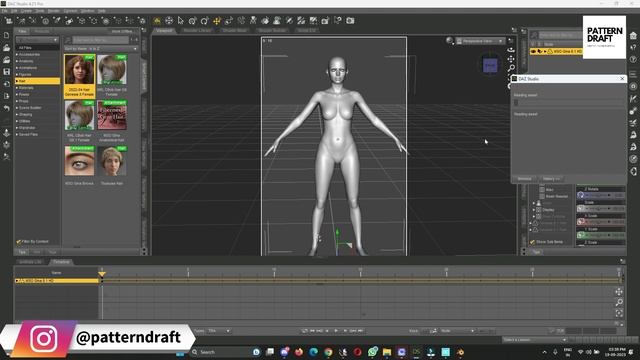Image resolution: width=640 pixels, height=360 pixels.
Task: Click the purple view cube in viewport
Action: 490,65
